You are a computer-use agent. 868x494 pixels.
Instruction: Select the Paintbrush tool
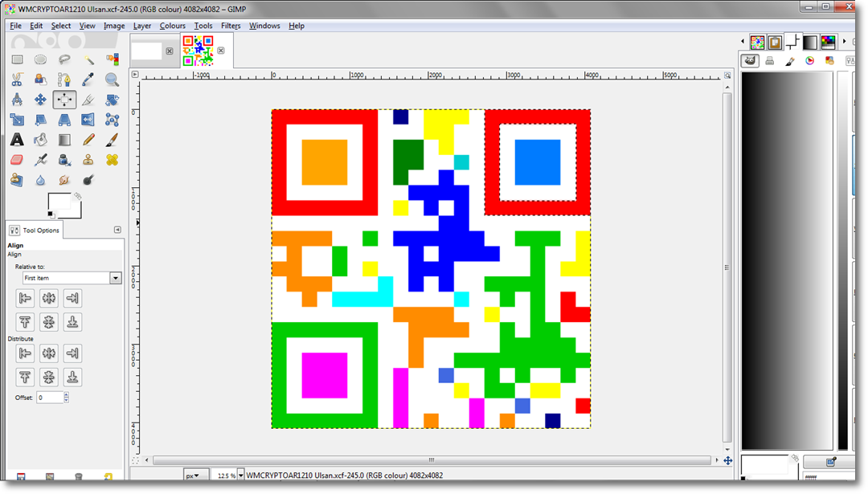(x=112, y=140)
